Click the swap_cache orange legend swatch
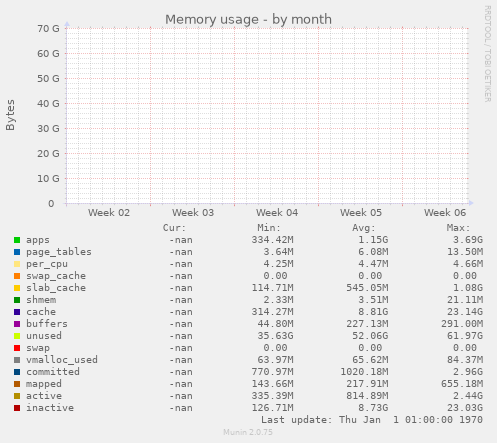The width and height of the screenshot is (497, 443). coord(17,276)
